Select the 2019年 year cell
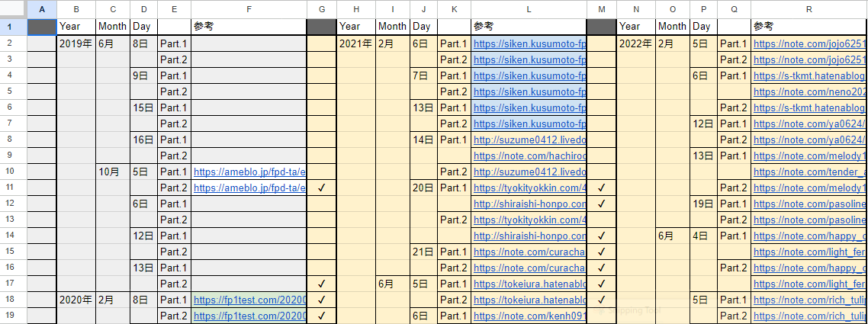This screenshot has height=324, width=868. pyautogui.click(x=75, y=44)
